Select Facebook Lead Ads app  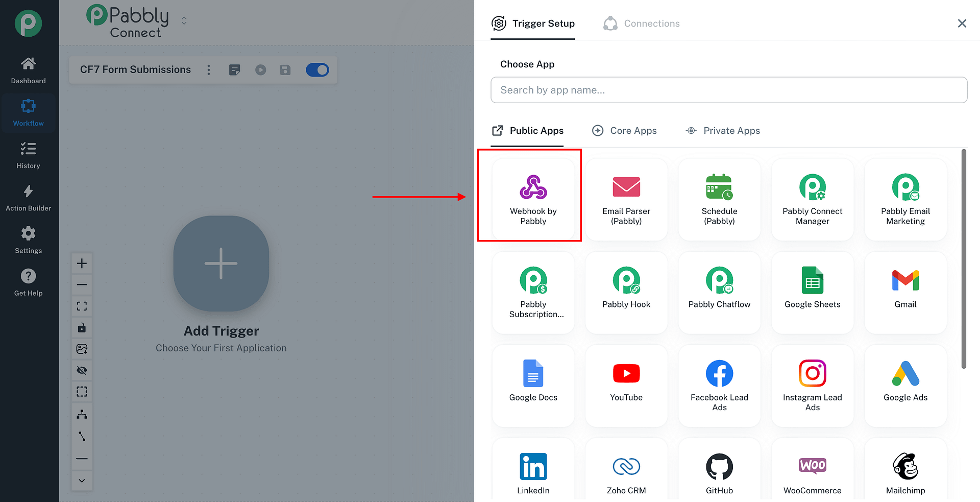pos(719,386)
